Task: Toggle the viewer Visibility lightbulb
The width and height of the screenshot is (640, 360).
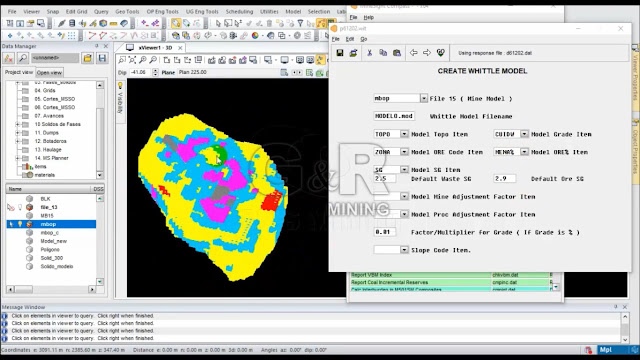Action: coord(120,85)
